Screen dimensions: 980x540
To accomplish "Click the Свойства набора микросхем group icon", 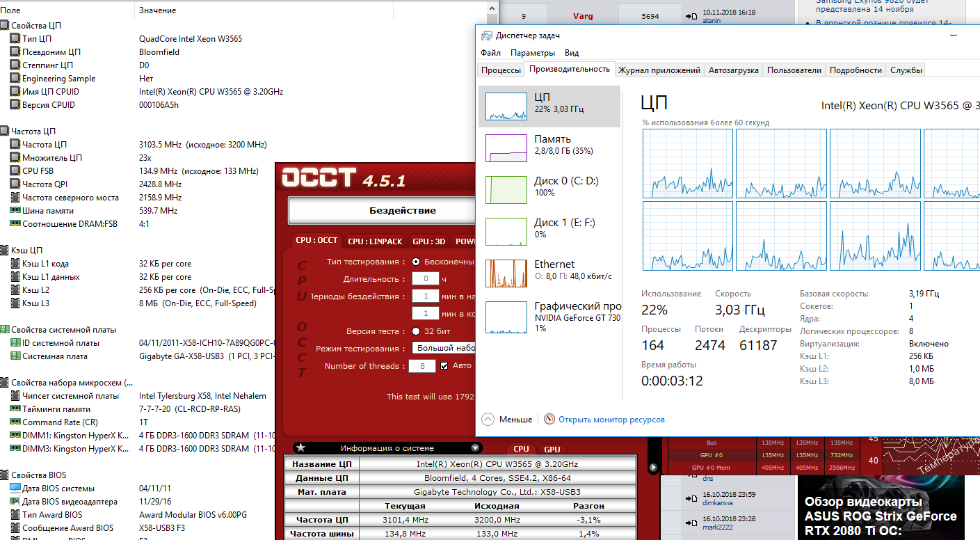I will (4, 383).
